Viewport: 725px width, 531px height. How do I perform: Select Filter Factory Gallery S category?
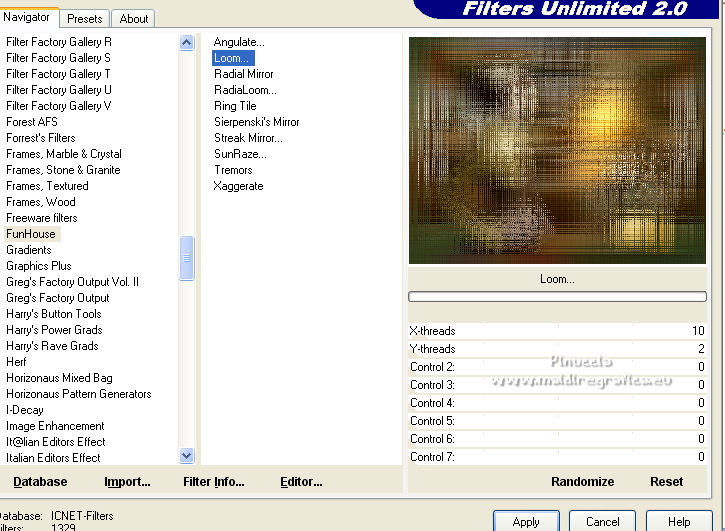point(58,58)
